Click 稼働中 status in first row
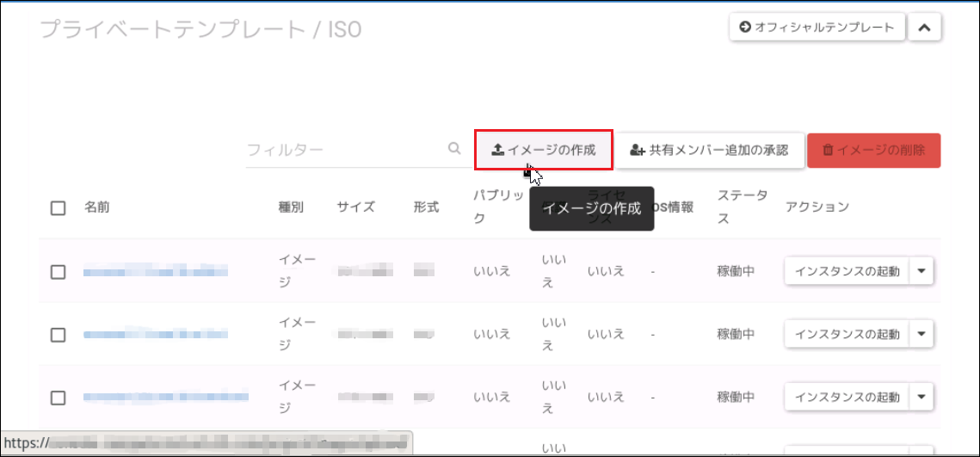Screen dimensions: 980x457 coord(736,271)
